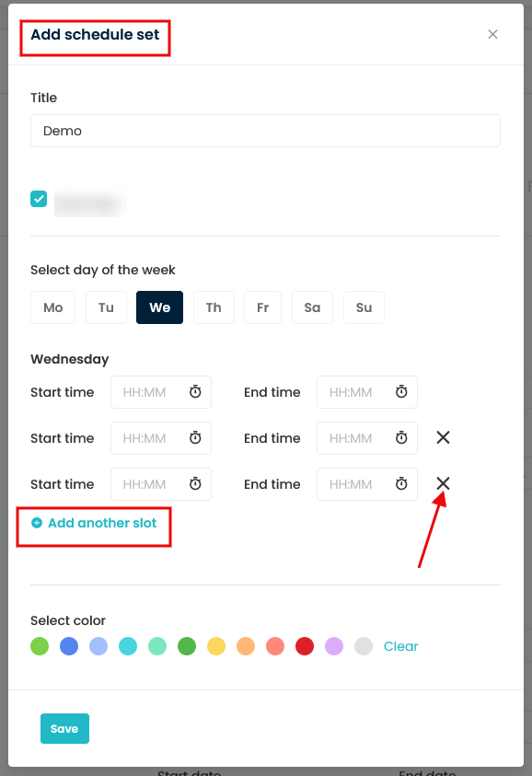Image resolution: width=532 pixels, height=776 pixels.
Task: Uncheck the teal checkbox below Title
Action: click(39, 199)
